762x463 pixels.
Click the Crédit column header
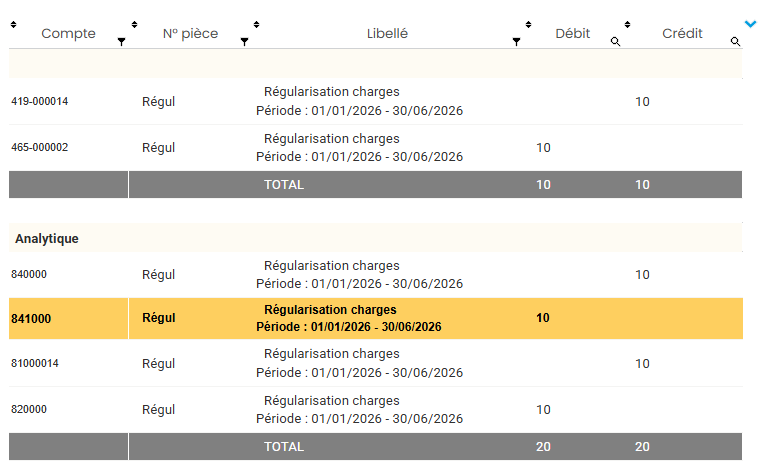pos(682,34)
